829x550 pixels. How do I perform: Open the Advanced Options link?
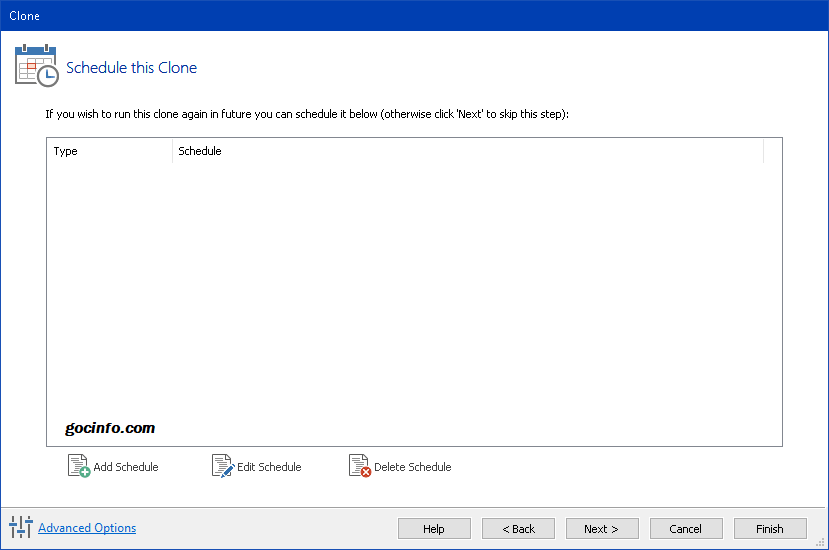click(x=87, y=528)
